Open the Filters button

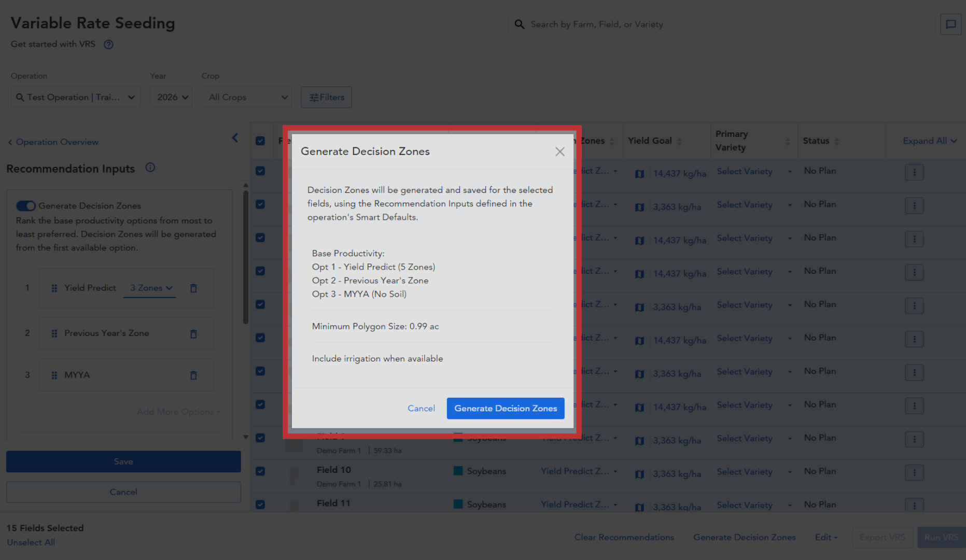[326, 97]
